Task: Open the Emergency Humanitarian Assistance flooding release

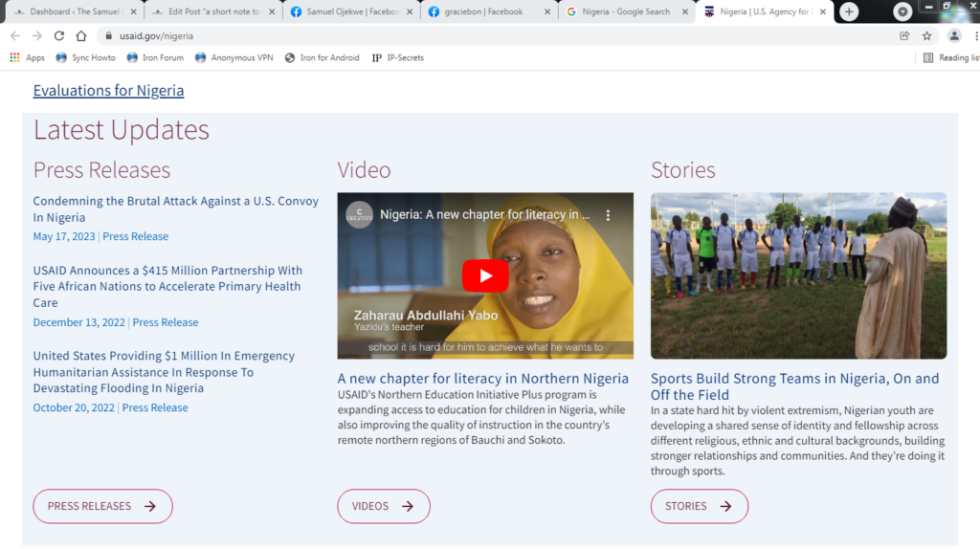Action: [164, 372]
